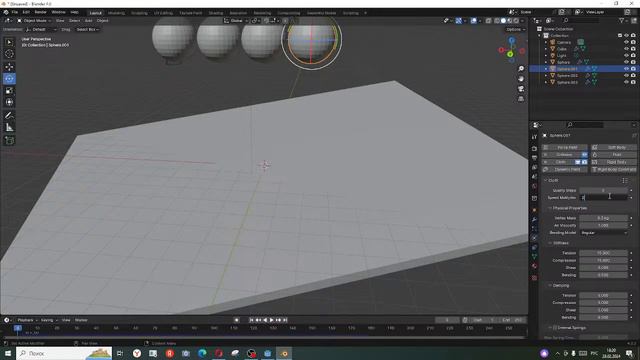Screen dimensions: 640x360
Task: Click the Fluid physics button
Action: [x=614, y=155]
